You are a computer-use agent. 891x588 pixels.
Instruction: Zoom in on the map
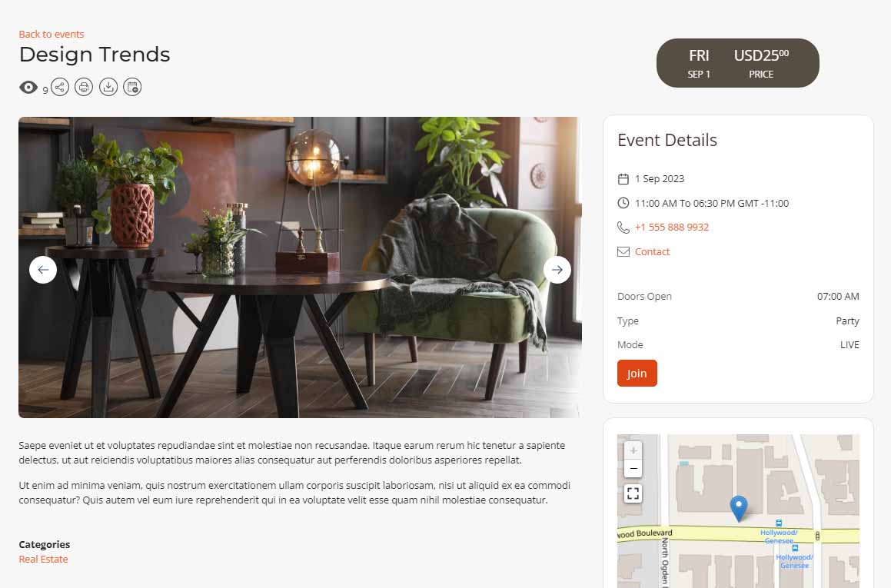tap(633, 450)
